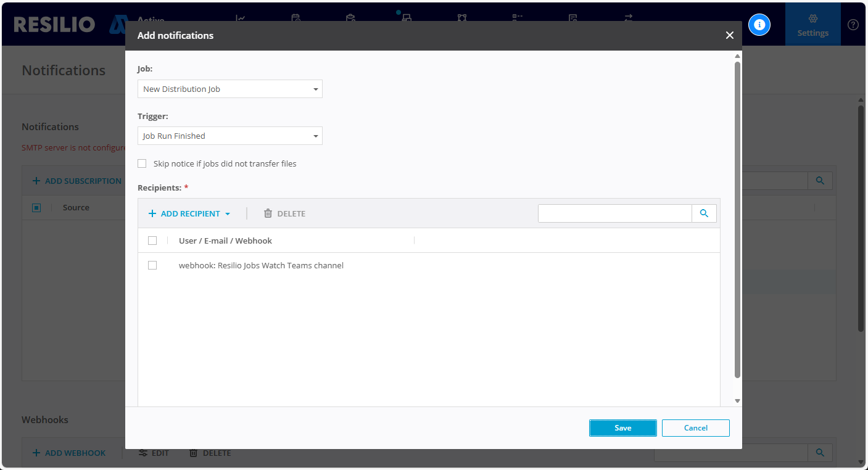Click the recipients search magnifier icon
868x470 pixels.
click(x=704, y=213)
